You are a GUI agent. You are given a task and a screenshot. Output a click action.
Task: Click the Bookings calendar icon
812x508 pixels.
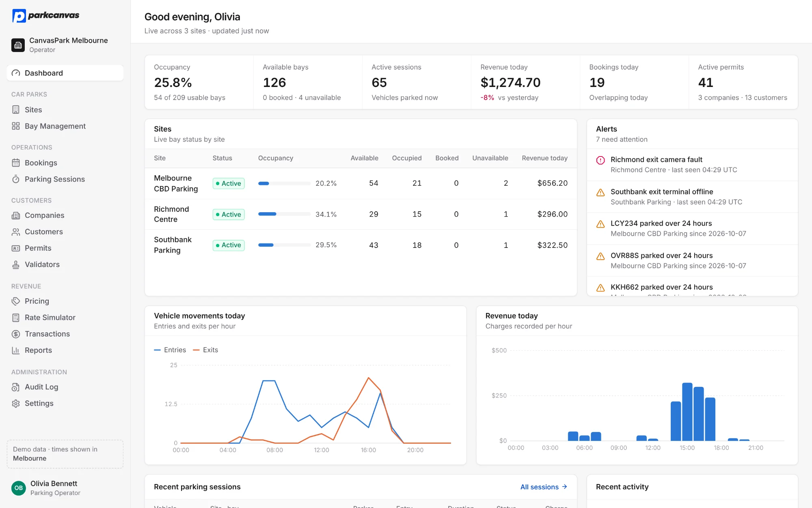pos(16,163)
